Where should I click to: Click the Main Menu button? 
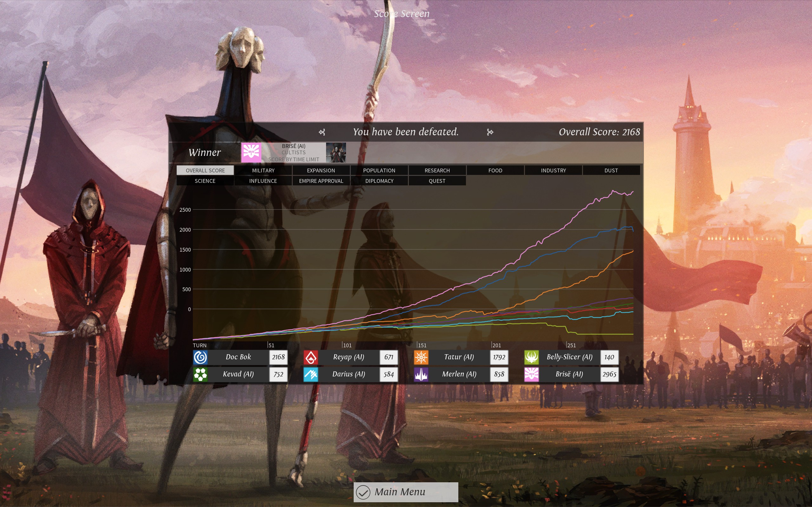click(x=406, y=492)
